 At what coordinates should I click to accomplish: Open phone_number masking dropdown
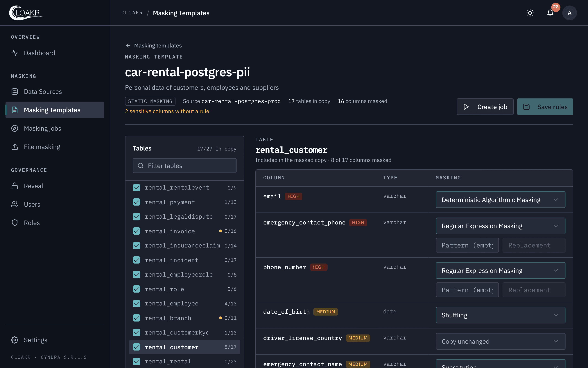(501, 270)
